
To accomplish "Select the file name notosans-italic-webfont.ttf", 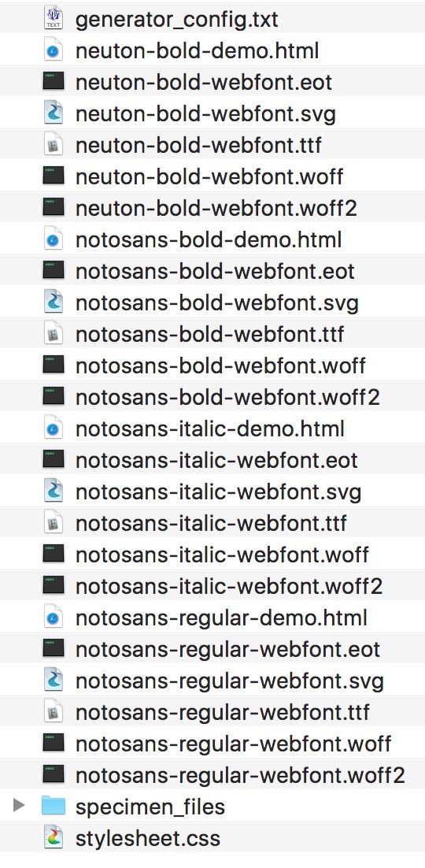I will pyautogui.click(x=212, y=525).
